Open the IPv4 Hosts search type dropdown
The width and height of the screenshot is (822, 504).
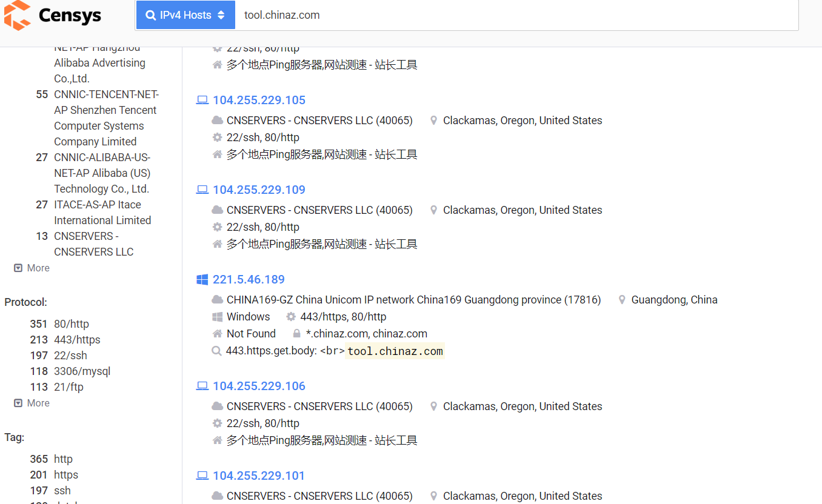tap(185, 15)
